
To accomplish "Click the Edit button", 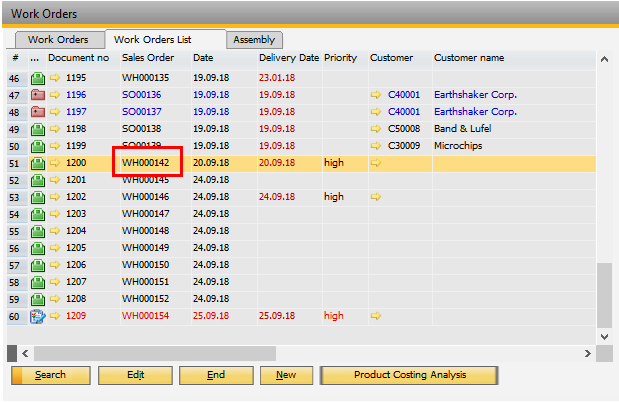I will click(135, 375).
